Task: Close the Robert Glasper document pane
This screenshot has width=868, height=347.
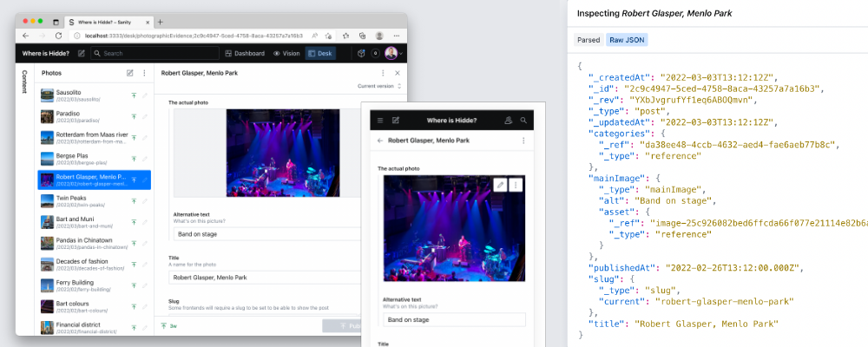Action: click(x=397, y=73)
